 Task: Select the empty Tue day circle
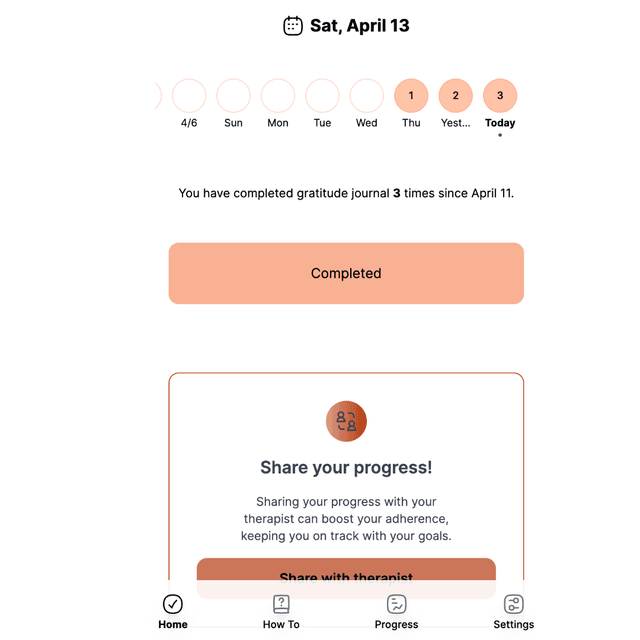click(x=322, y=96)
